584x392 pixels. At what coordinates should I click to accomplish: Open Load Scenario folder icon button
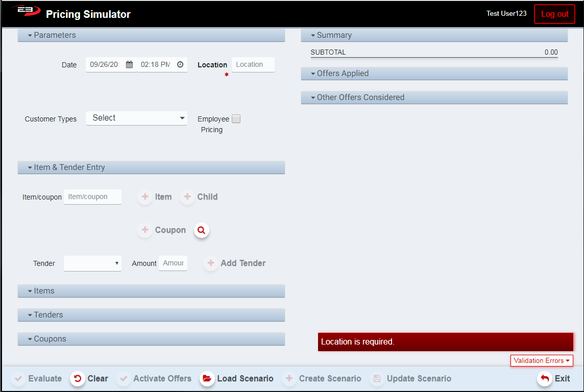pyautogui.click(x=207, y=379)
